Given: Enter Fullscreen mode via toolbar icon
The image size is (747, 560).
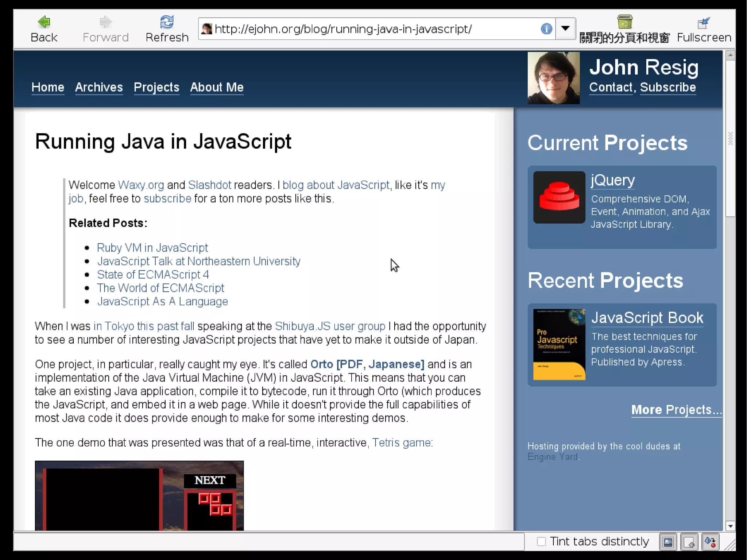Looking at the screenshot, I should 703,23.
